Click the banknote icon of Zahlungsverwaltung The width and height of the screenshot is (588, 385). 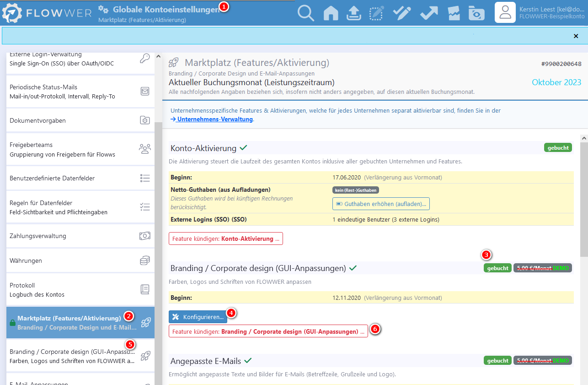[x=145, y=236]
